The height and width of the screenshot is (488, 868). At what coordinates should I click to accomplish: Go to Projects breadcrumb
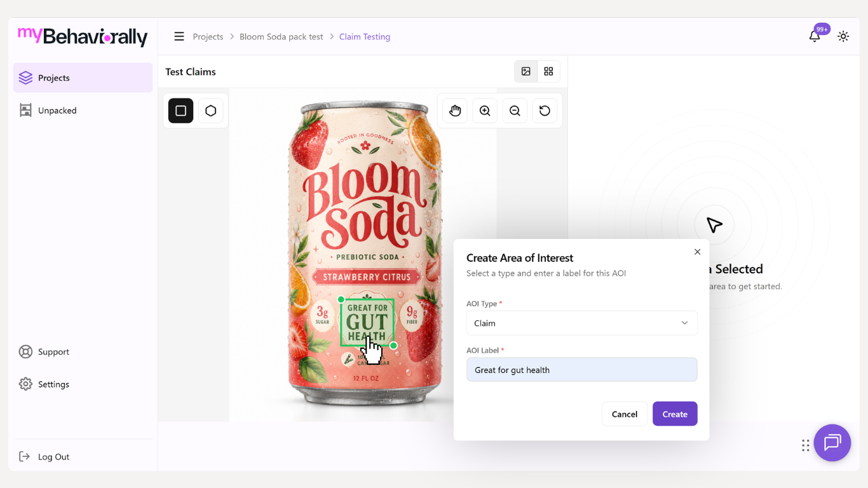click(208, 37)
